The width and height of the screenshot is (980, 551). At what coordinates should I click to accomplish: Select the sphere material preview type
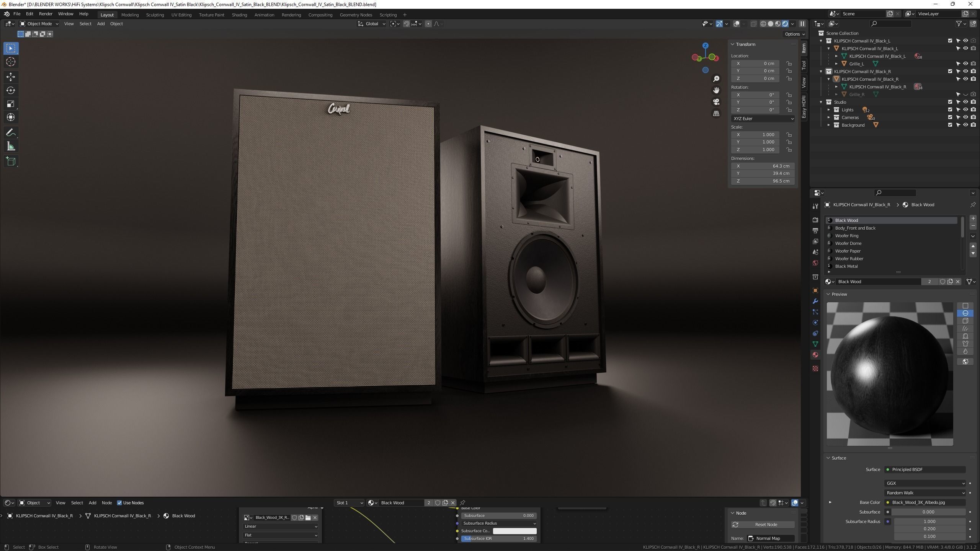click(965, 313)
